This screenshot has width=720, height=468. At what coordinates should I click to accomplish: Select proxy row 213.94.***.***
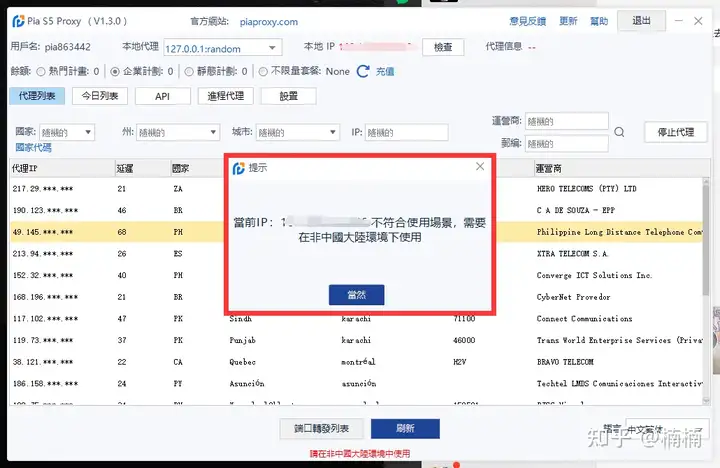point(356,254)
